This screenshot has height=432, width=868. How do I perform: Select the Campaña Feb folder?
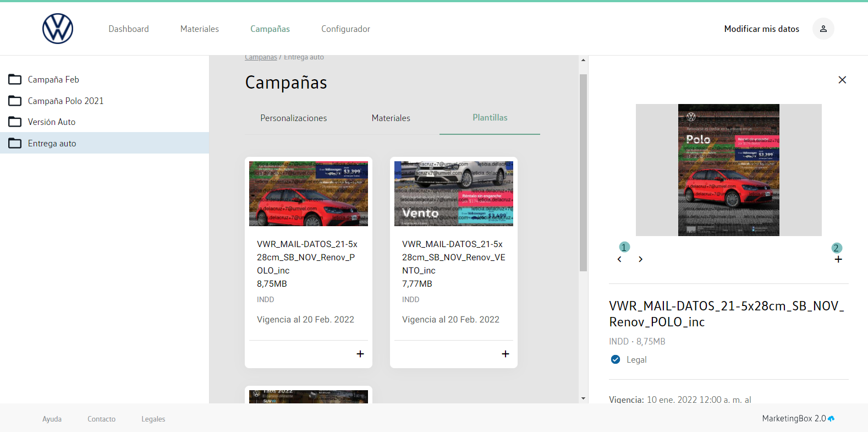coord(105,80)
